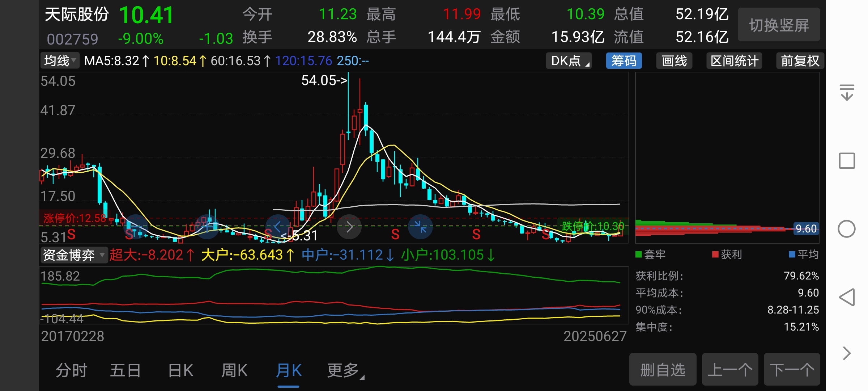Tap the stock code 002759
The height and width of the screenshot is (391, 868).
[72, 39]
